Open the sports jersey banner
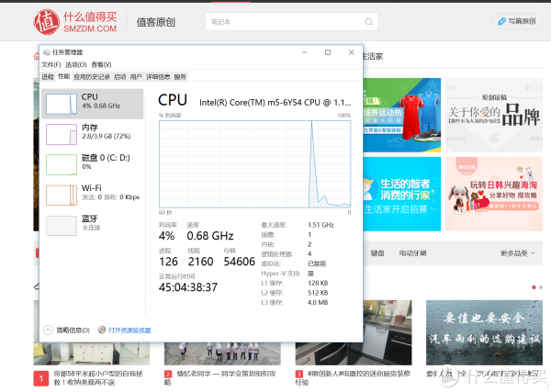The width and height of the screenshot is (551, 392). pos(402,115)
